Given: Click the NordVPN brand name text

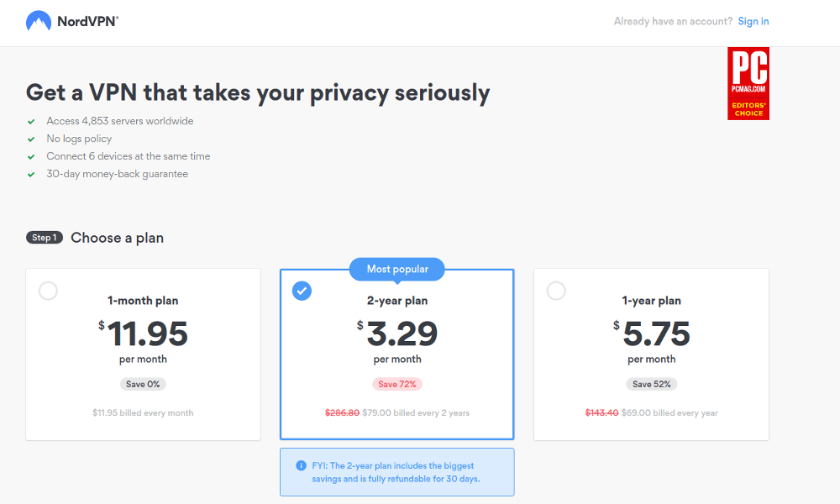Looking at the screenshot, I should (87, 22).
